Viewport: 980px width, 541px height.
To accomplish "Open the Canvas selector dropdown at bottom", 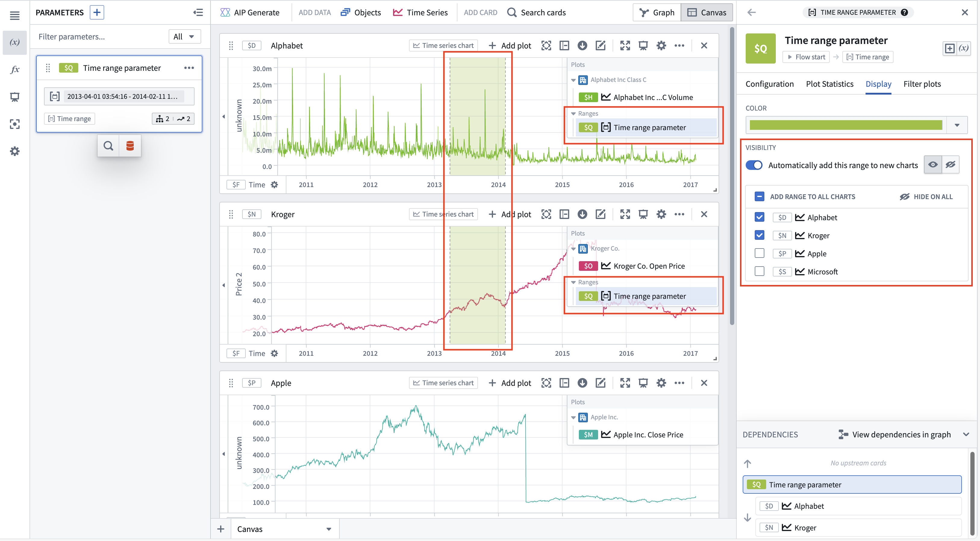I will [285, 529].
